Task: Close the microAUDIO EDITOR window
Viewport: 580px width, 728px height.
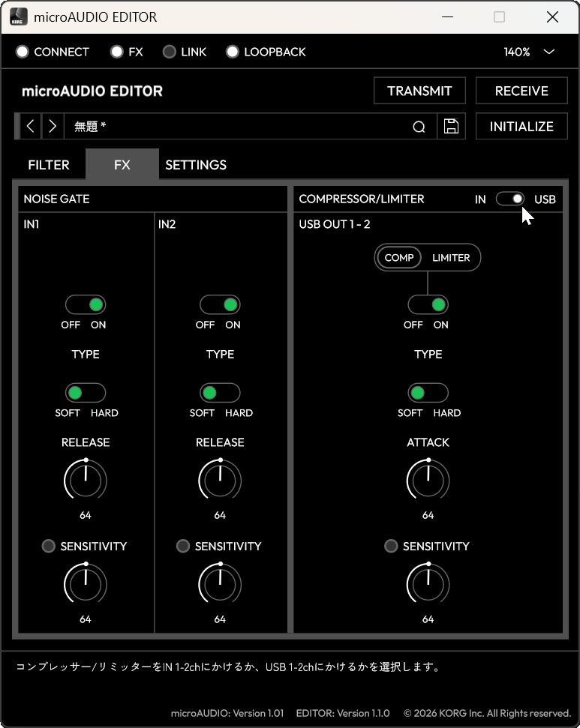Action: coord(552,16)
